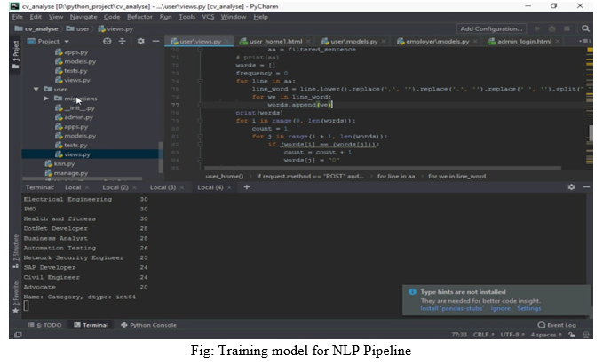Click the Run arrow icon in toolbar
The height and width of the screenshot is (364, 603).
(x=537, y=28)
